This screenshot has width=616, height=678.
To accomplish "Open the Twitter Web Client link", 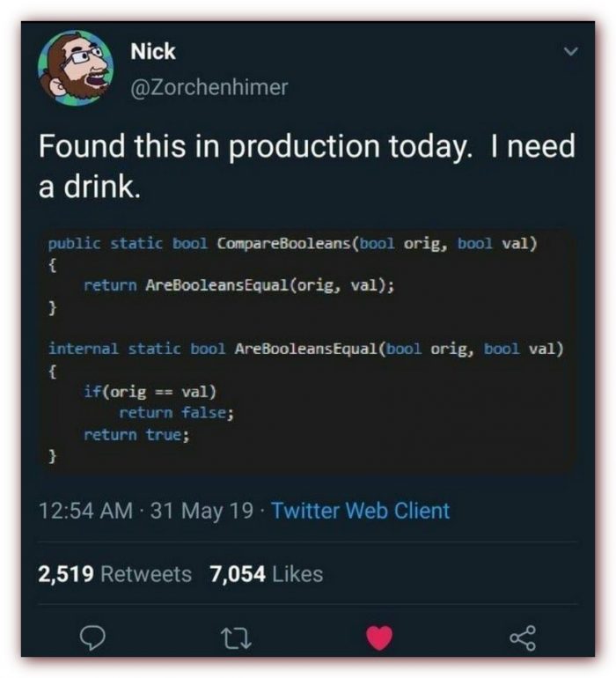I will (x=361, y=511).
